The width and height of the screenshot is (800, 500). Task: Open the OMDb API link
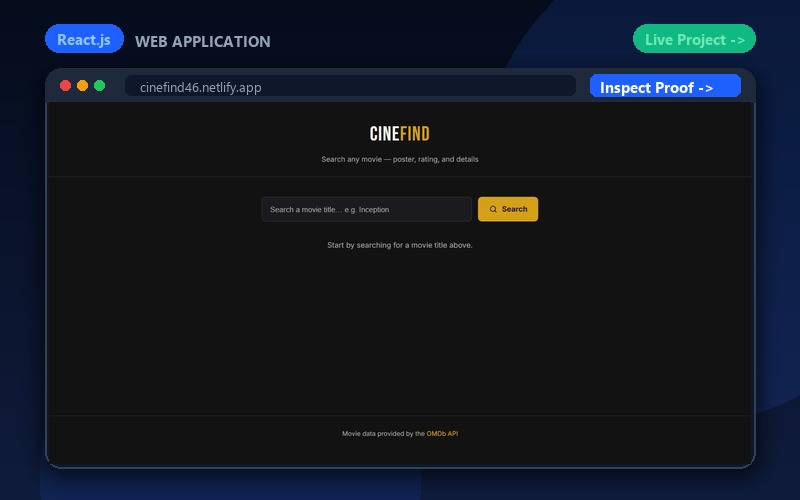point(442,434)
